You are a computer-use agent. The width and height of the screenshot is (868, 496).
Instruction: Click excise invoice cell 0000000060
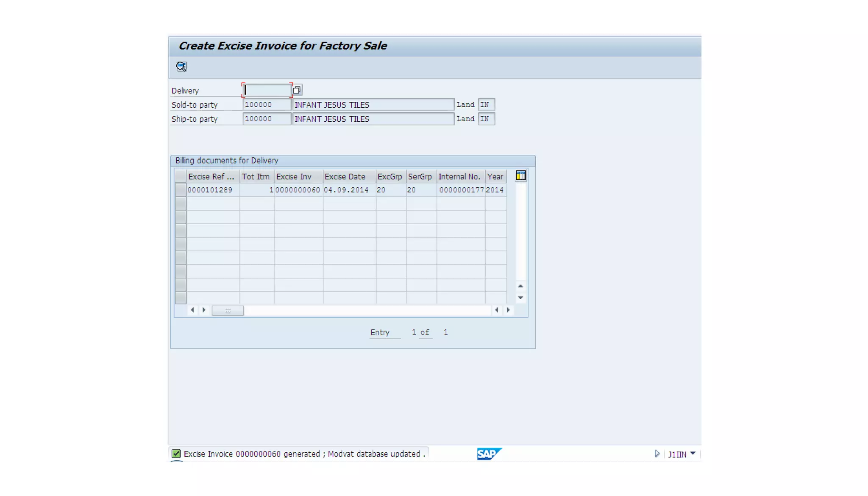coord(298,190)
